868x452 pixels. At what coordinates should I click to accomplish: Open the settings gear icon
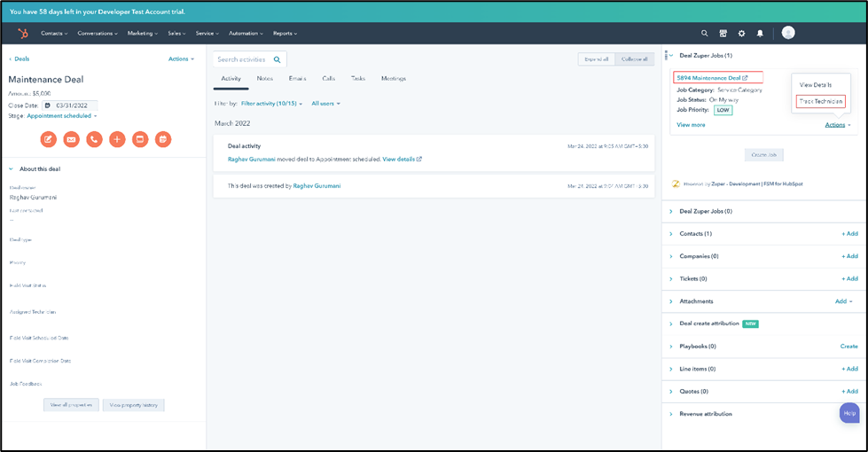pos(741,33)
